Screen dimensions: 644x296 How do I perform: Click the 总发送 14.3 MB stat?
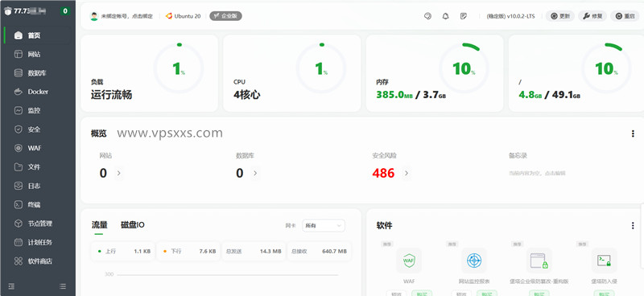[254, 251]
